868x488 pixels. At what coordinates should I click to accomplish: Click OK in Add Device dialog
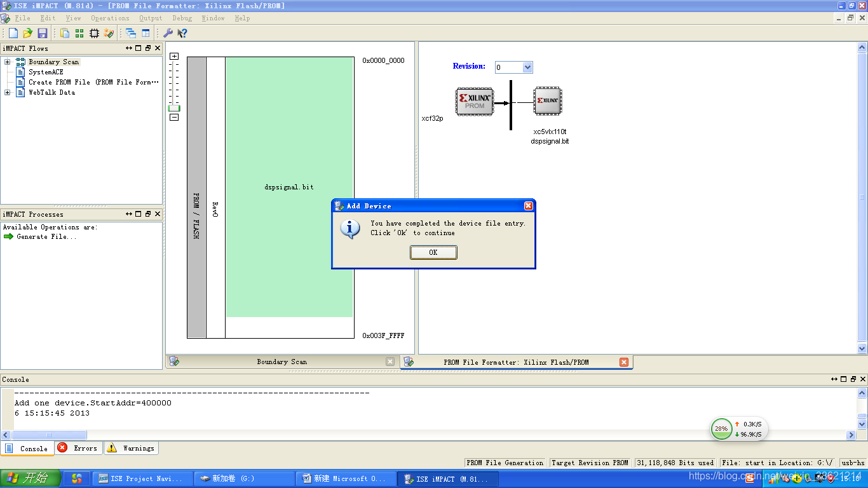click(433, 252)
